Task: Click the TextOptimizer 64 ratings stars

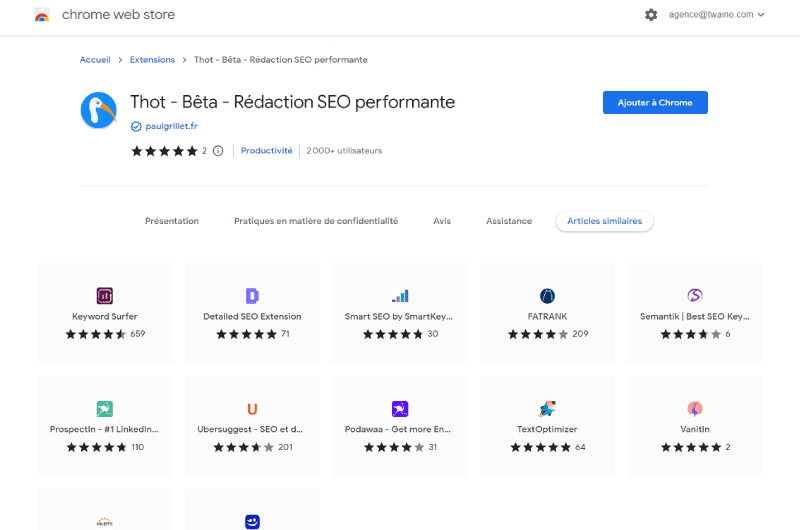Action: click(x=541, y=447)
